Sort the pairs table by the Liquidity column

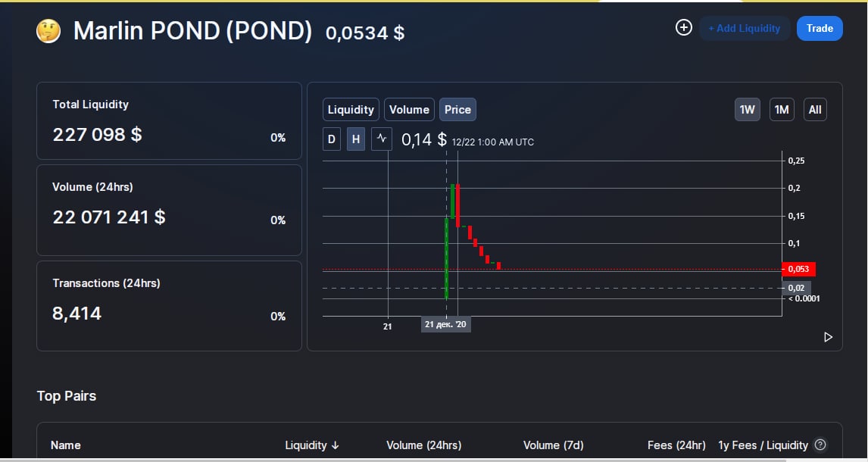[311, 445]
